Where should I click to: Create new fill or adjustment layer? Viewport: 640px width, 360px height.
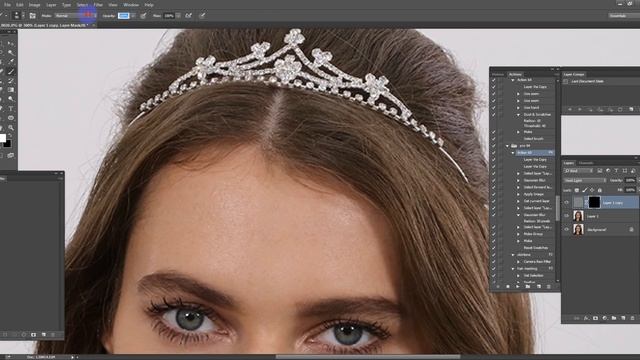(604, 318)
